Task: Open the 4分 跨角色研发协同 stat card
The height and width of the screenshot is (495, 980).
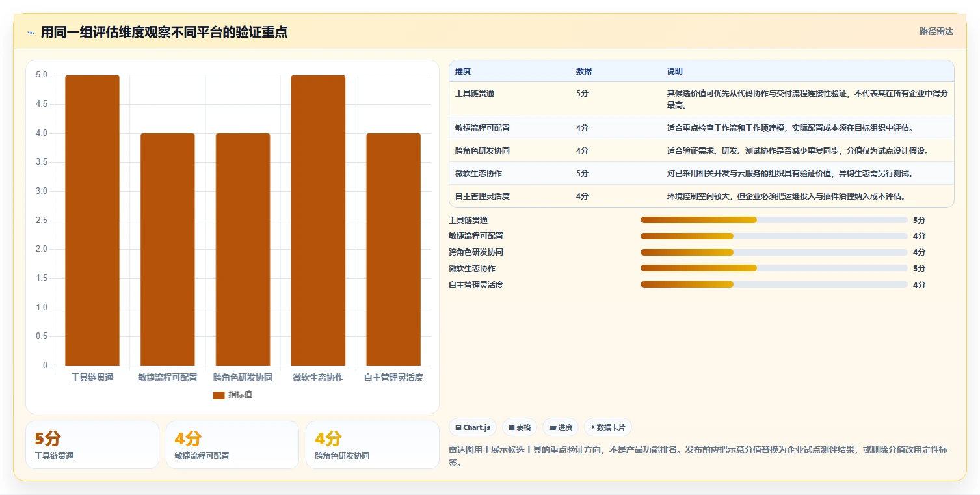Action: tap(373, 445)
